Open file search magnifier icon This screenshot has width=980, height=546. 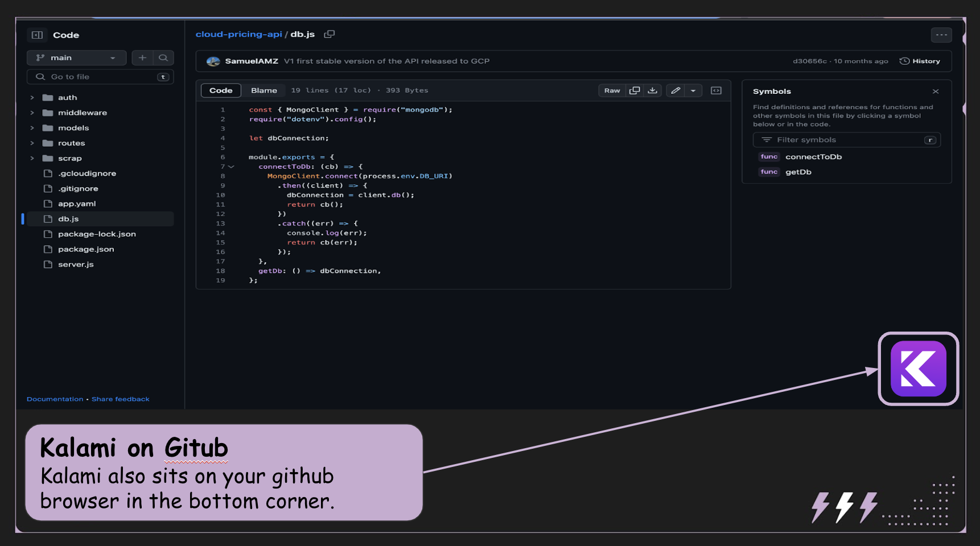(x=163, y=57)
